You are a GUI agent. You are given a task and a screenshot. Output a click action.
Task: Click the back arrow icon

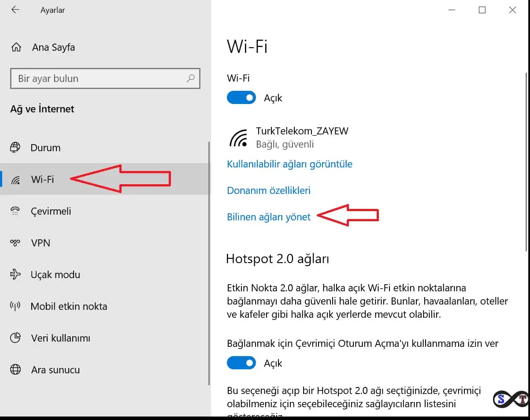coord(15,10)
